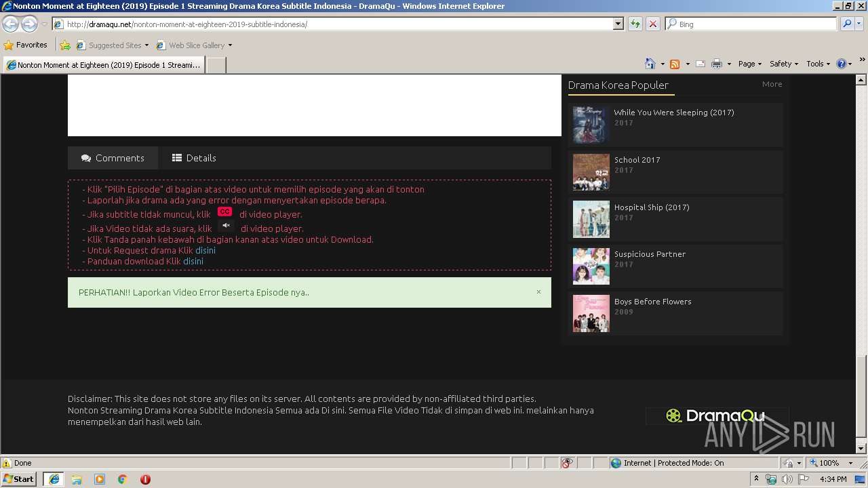Switch to the Comments tab

coord(113,158)
